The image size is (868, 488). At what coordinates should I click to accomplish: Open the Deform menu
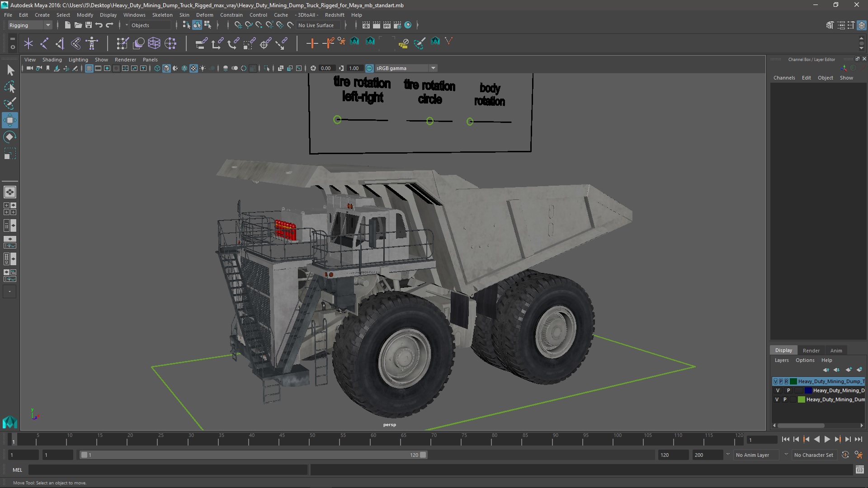coord(205,15)
